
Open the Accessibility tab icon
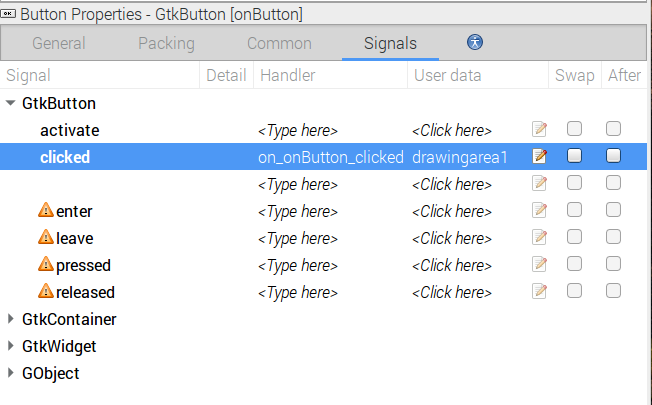(475, 42)
